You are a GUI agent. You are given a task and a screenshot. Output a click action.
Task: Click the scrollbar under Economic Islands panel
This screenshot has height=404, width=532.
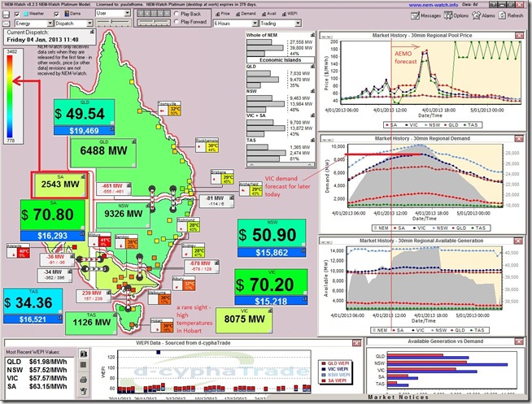tap(281, 165)
